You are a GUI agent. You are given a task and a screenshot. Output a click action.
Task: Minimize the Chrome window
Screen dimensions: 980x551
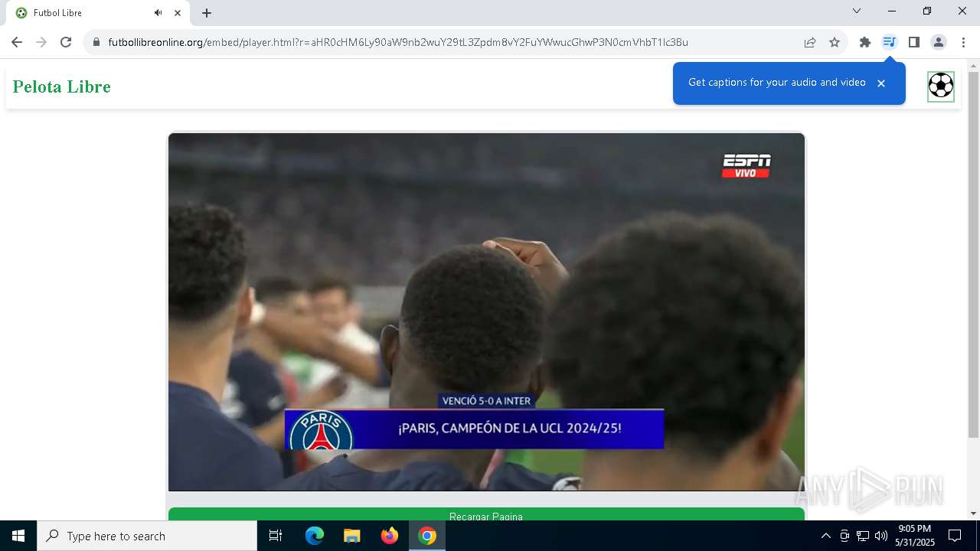tap(892, 11)
